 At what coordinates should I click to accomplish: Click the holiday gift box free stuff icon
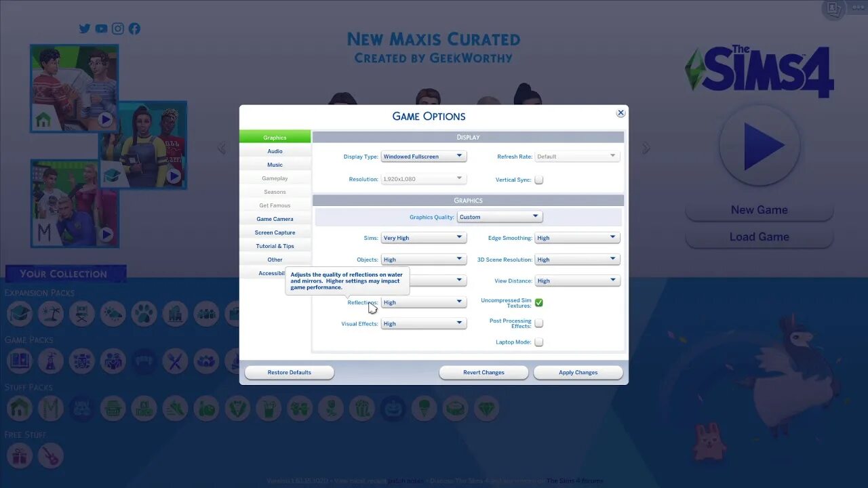(19, 455)
